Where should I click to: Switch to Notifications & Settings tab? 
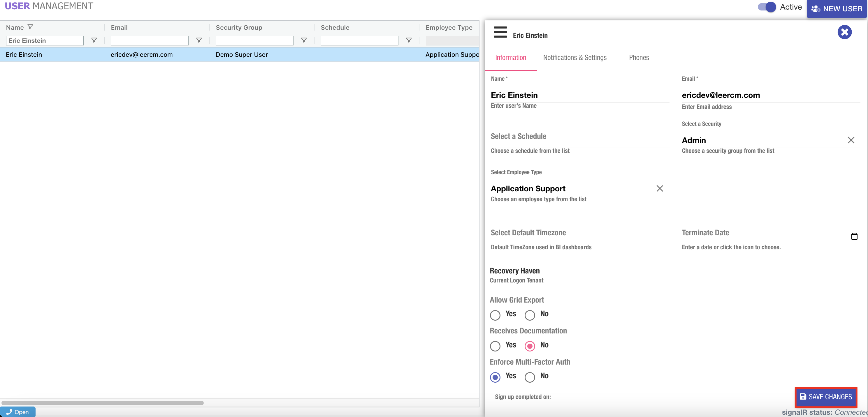[574, 58]
